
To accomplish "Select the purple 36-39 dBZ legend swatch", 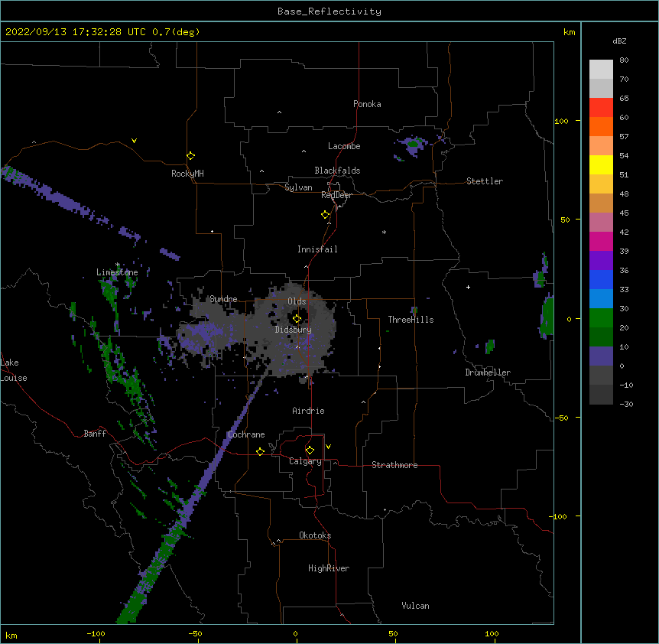I will (x=601, y=261).
